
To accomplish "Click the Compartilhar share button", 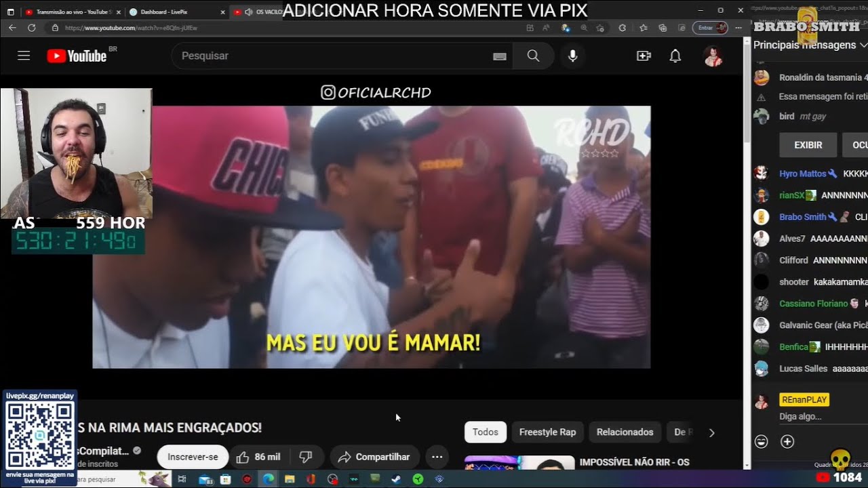I will tap(374, 457).
